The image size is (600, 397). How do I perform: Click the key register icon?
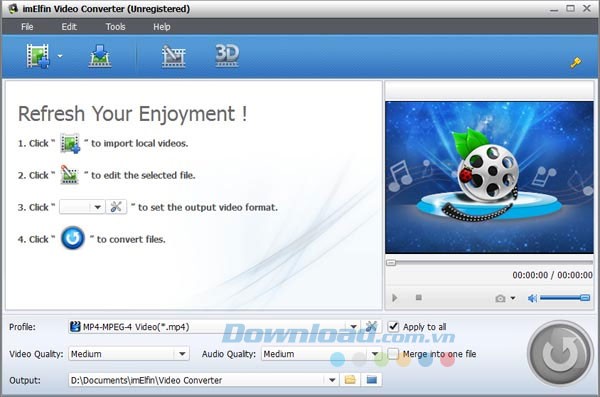click(576, 62)
